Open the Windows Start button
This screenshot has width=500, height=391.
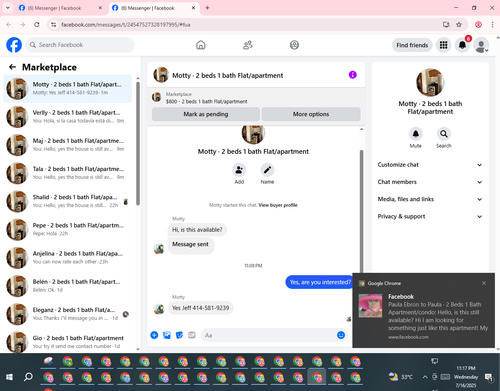click(x=9, y=377)
